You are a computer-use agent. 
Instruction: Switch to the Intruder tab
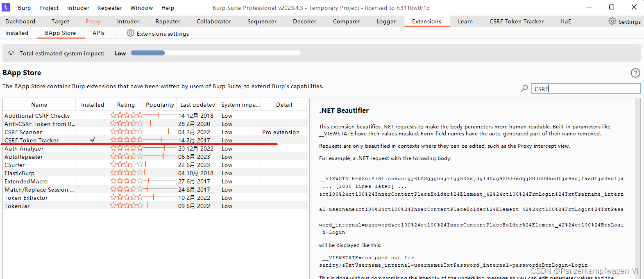128,21
